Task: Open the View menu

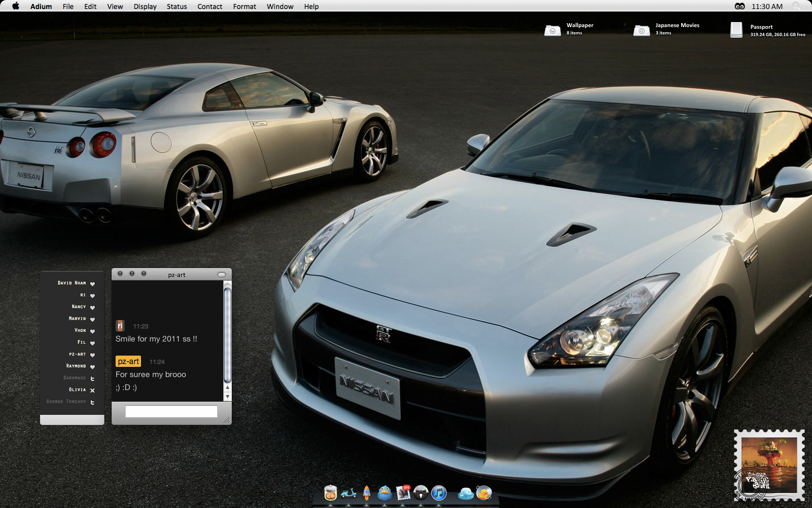Action: (115, 6)
